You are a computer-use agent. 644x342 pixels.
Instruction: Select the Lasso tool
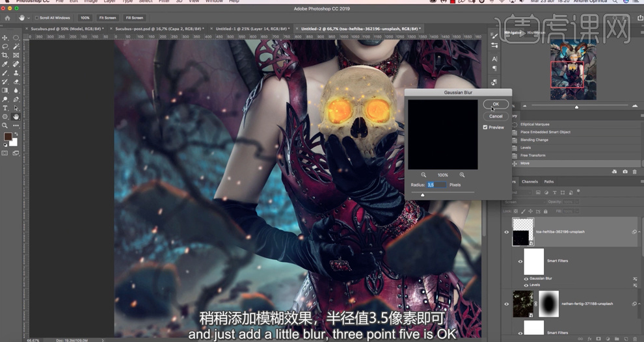coord(5,47)
